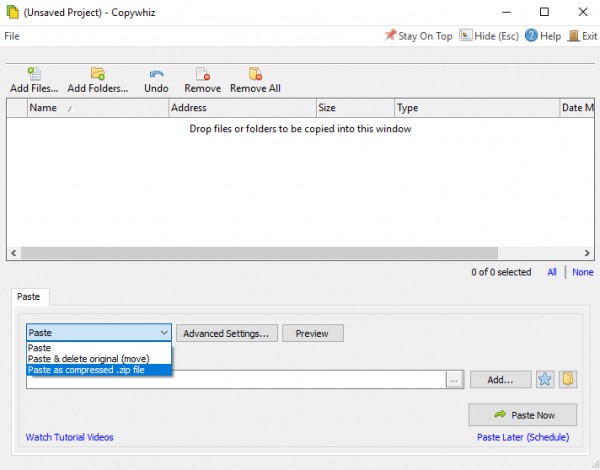Click the Add... destination button
Viewport: 600px width, 470px height.
pyautogui.click(x=500, y=380)
